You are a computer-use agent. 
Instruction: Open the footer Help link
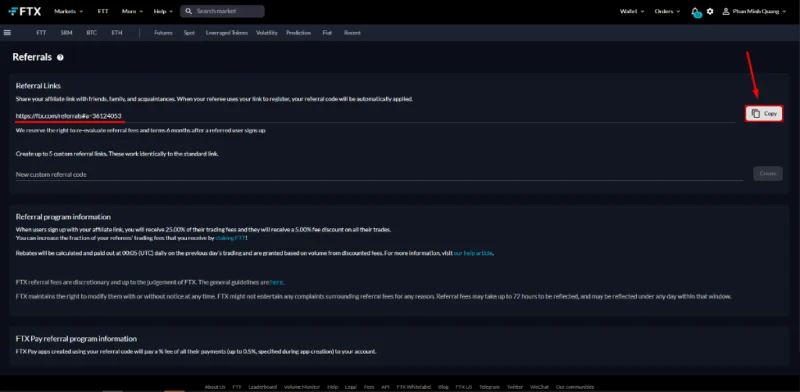point(333,387)
